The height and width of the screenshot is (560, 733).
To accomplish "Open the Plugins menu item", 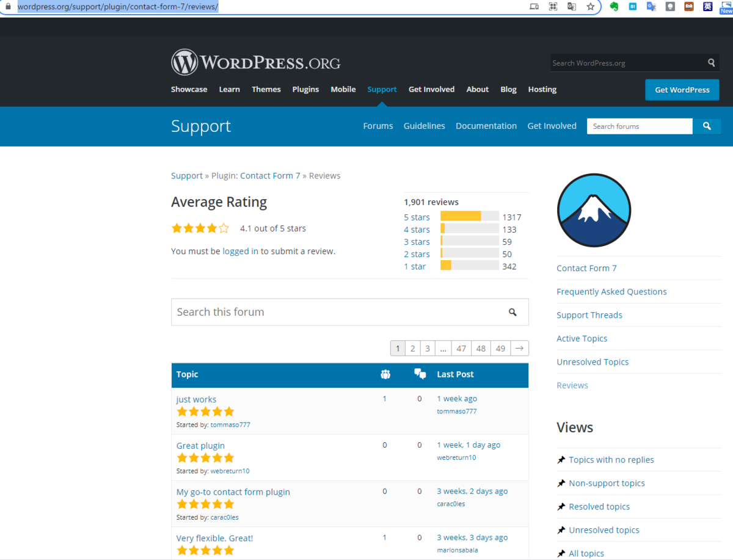I will pyautogui.click(x=305, y=89).
